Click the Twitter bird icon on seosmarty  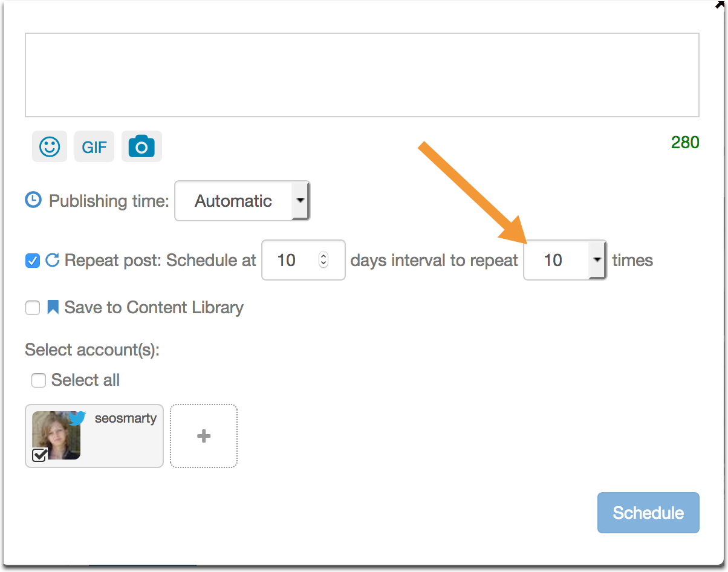tap(77, 418)
